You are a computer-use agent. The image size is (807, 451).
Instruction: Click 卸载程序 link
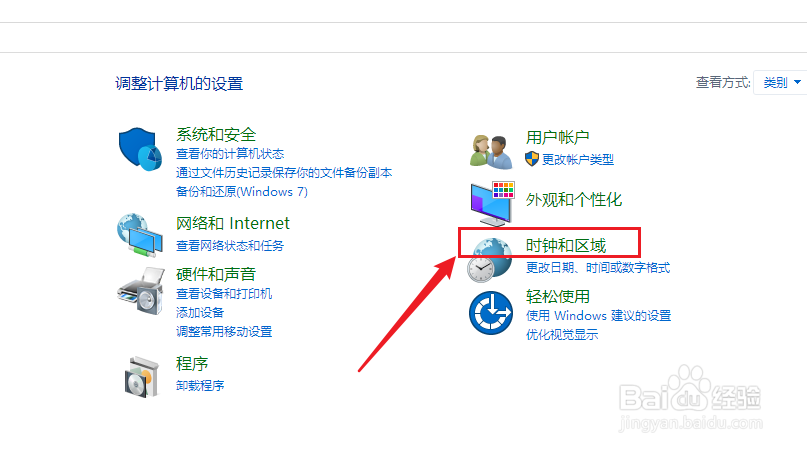tap(200, 386)
